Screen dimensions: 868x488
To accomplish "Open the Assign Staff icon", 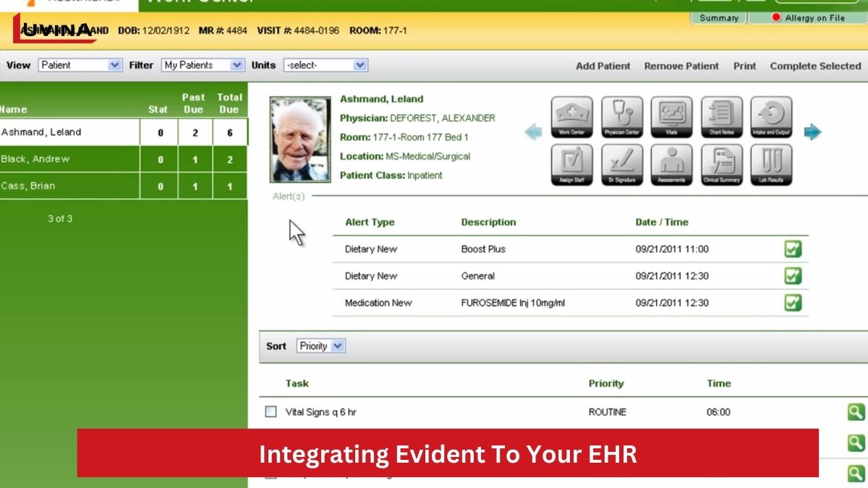I will (571, 164).
